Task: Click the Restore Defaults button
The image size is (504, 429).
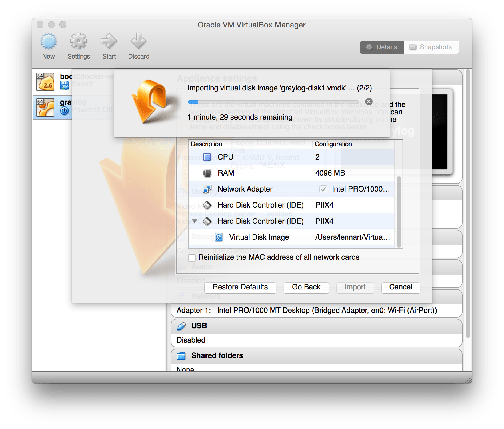Action: 240,287
